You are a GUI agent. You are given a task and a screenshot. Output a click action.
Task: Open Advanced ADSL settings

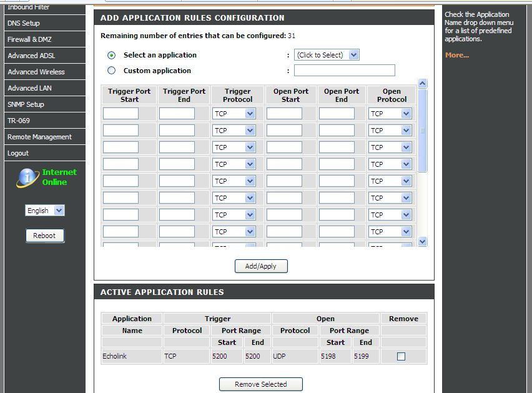(45, 56)
